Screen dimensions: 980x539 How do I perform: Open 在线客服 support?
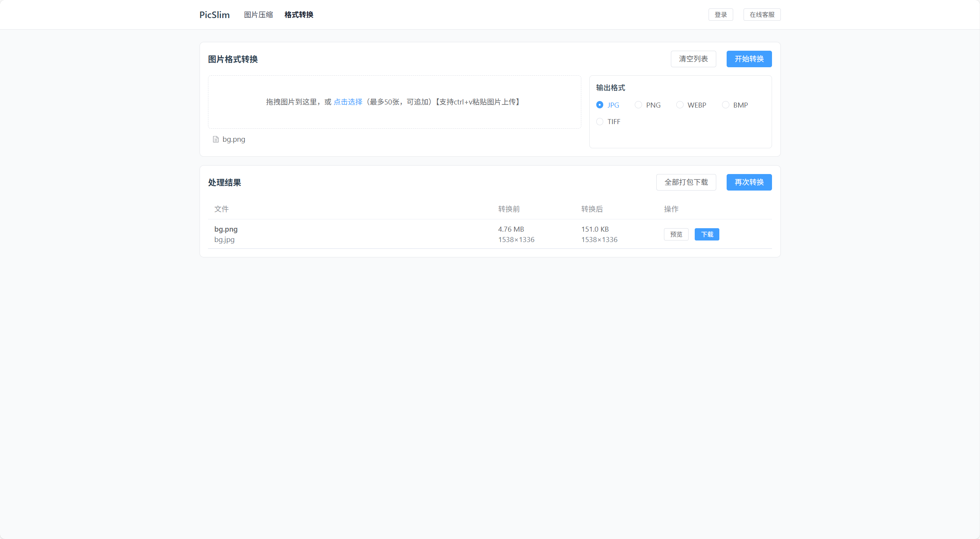(x=762, y=15)
